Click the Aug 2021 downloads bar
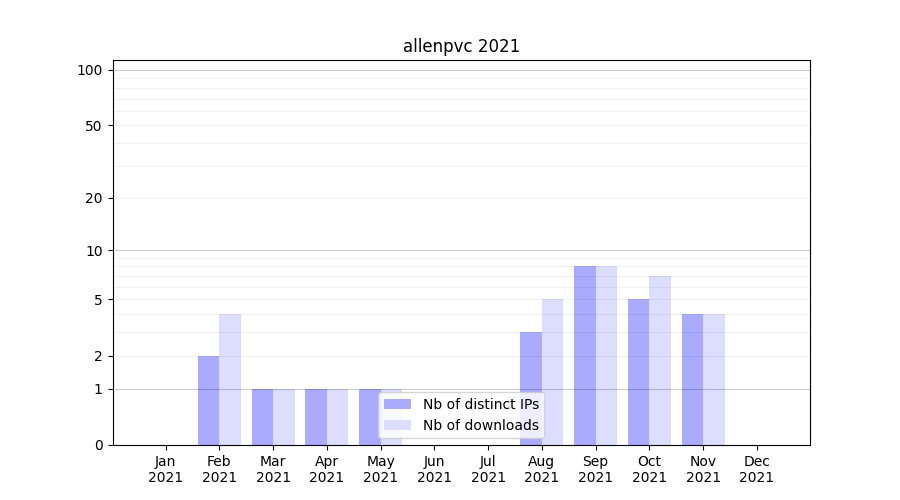This screenshot has height=500, width=900. click(x=552, y=372)
